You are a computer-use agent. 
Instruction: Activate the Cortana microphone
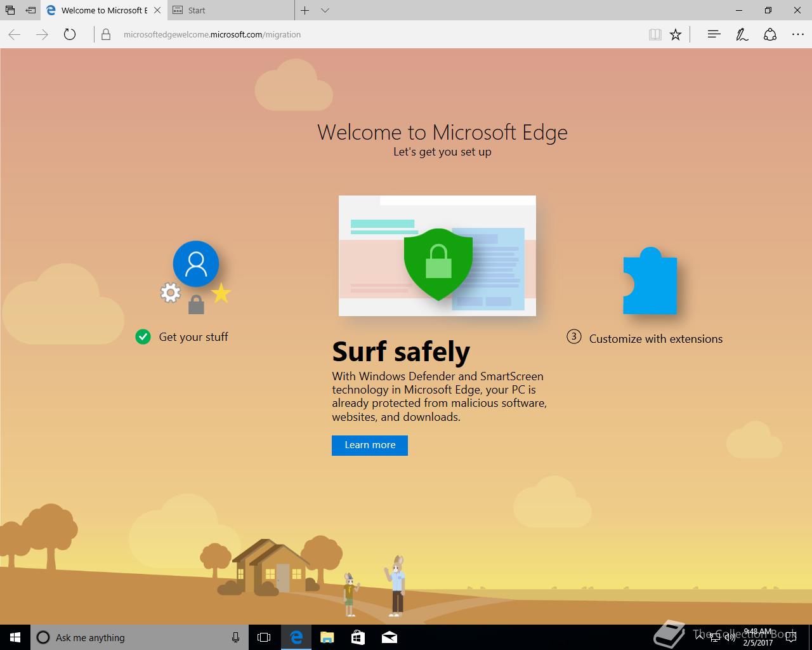(235, 637)
